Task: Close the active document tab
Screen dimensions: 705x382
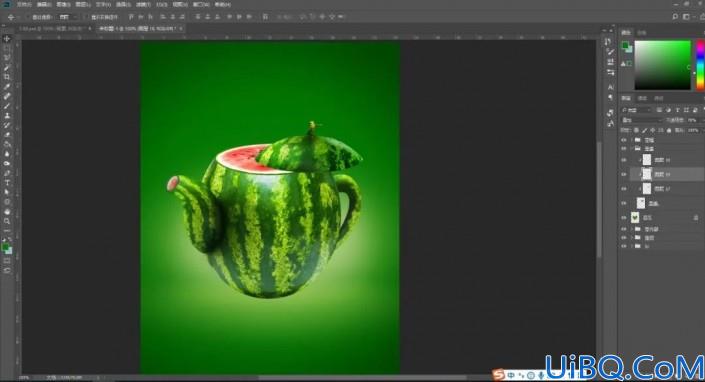Action: click(x=181, y=28)
